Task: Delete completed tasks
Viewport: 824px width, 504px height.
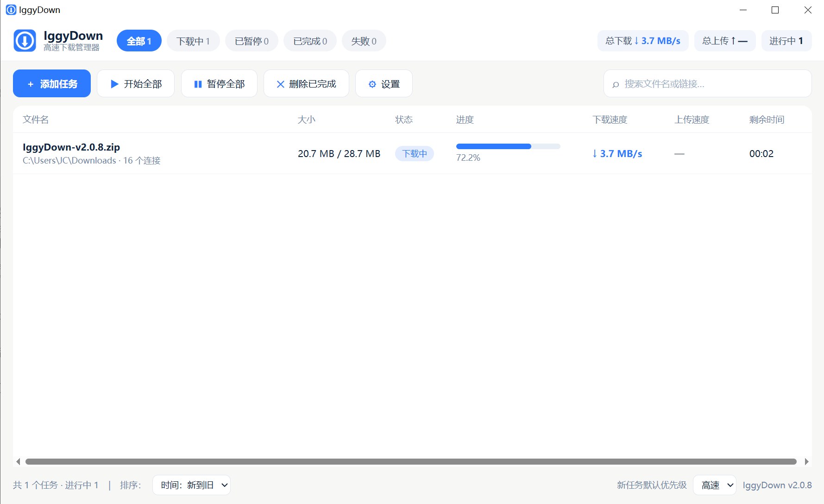Action: tap(306, 83)
